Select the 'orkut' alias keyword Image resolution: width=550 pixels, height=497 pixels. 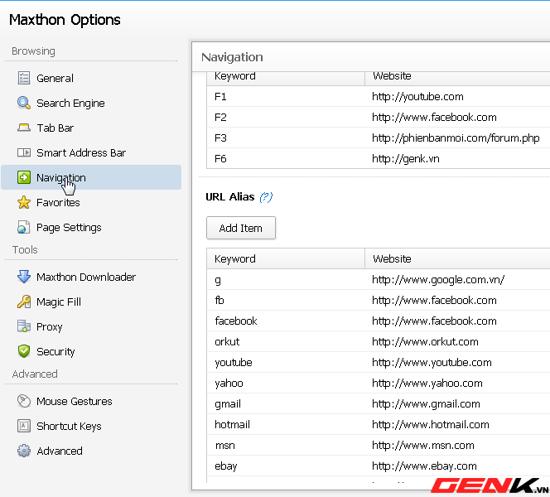coord(227,342)
